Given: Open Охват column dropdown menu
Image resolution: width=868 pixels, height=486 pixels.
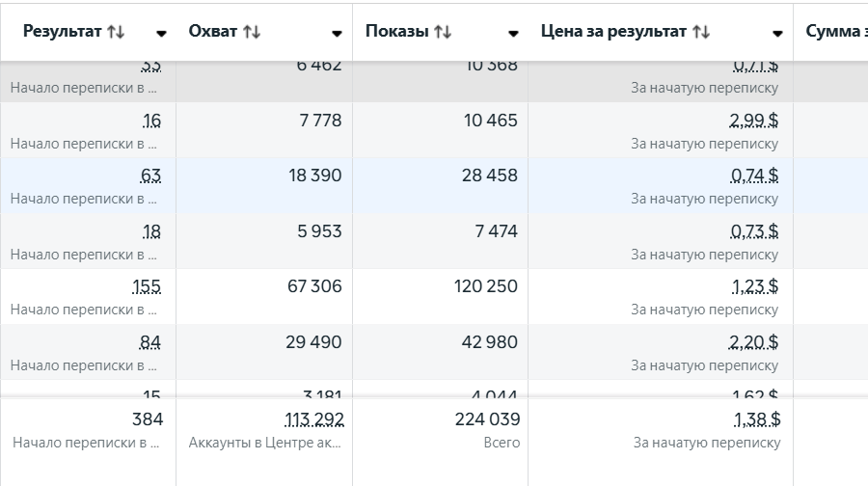Looking at the screenshot, I should 337,33.
